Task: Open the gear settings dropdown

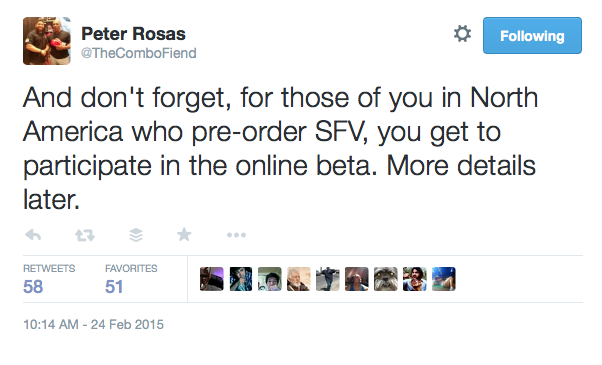Action: click(x=462, y=34)
